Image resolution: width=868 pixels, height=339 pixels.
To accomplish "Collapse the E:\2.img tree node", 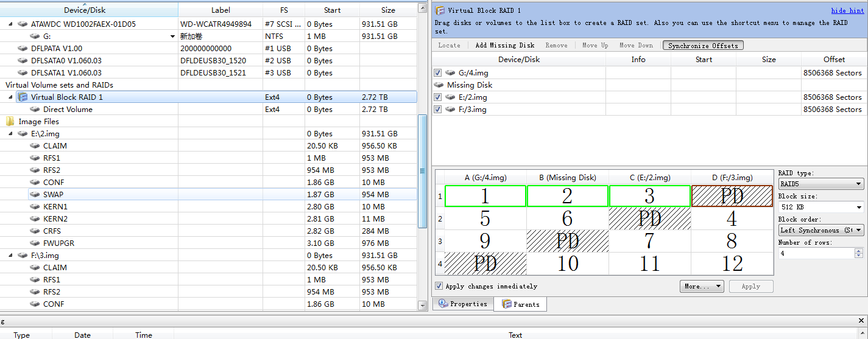I will coord(10,134).
